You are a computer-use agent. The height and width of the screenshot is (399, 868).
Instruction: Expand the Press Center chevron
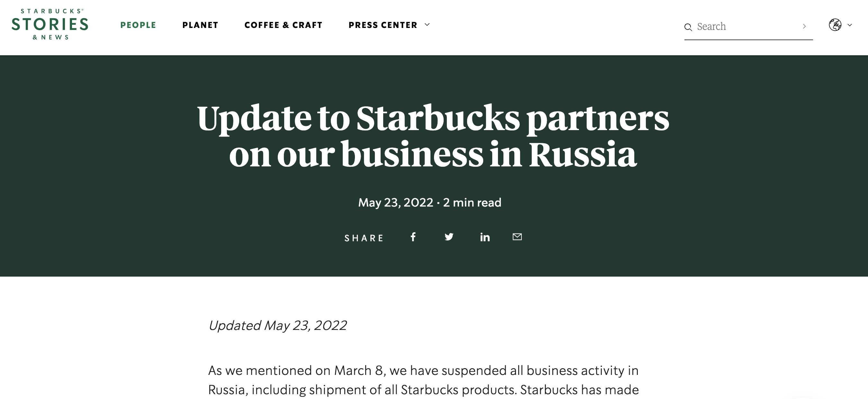click(x=427, y=25)
